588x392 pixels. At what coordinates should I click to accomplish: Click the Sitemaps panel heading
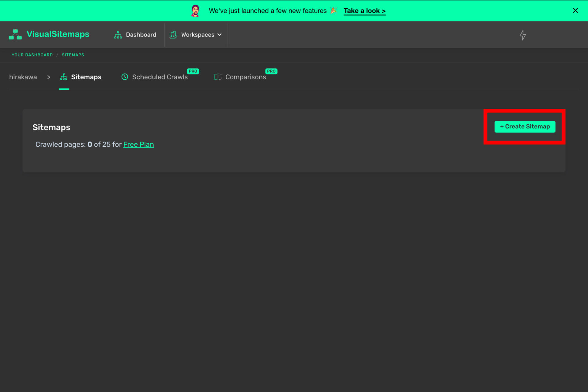point(51,127)
